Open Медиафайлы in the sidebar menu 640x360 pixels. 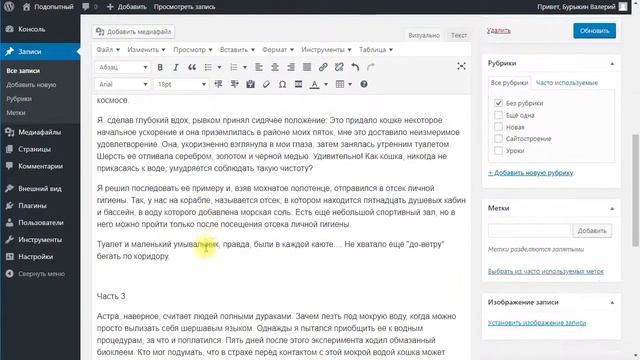click(x=40, y=132)
